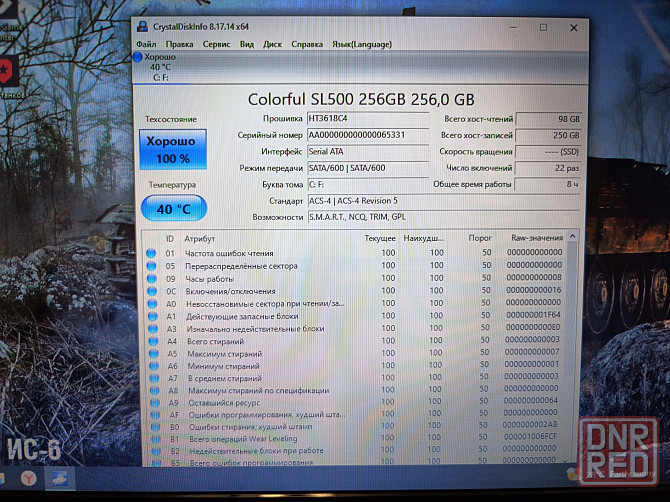670x502 pixels.
Task: Select the Часы работы attribute text
Action: pos(210,279)
